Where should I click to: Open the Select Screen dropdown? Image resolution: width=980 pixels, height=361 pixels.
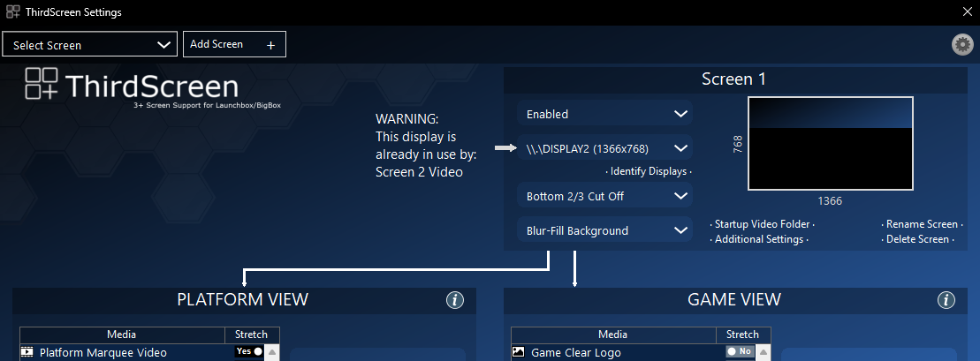click(90, 45)
